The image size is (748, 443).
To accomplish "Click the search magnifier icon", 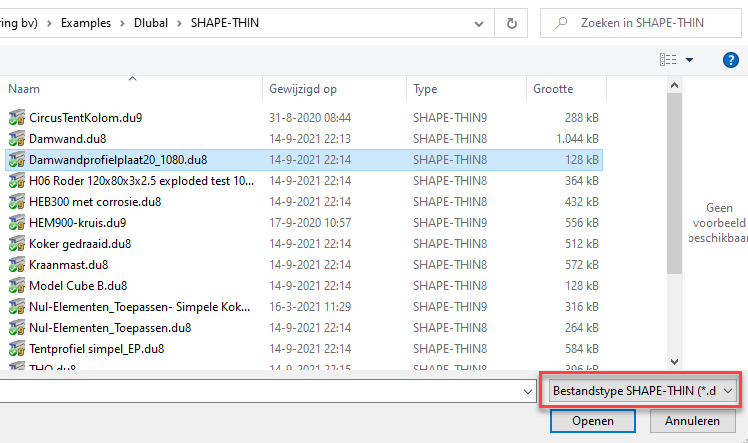I will (x=561, y=22).
